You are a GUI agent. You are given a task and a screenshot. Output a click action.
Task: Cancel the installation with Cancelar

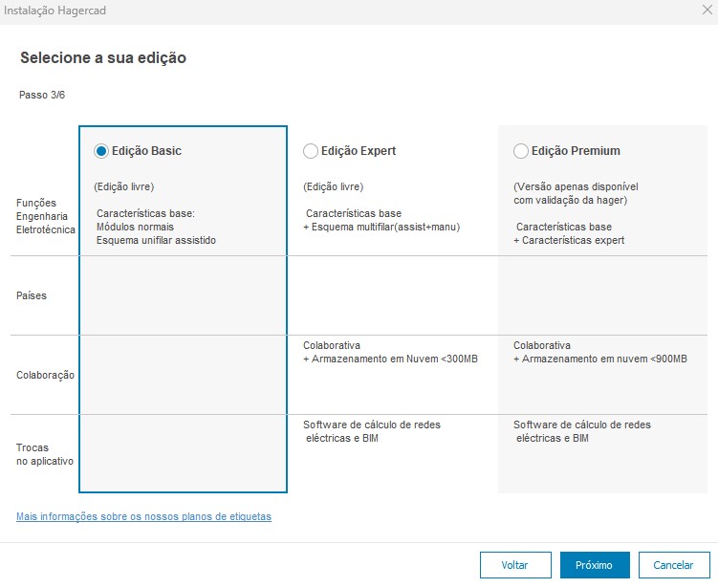tap(673, 565)
